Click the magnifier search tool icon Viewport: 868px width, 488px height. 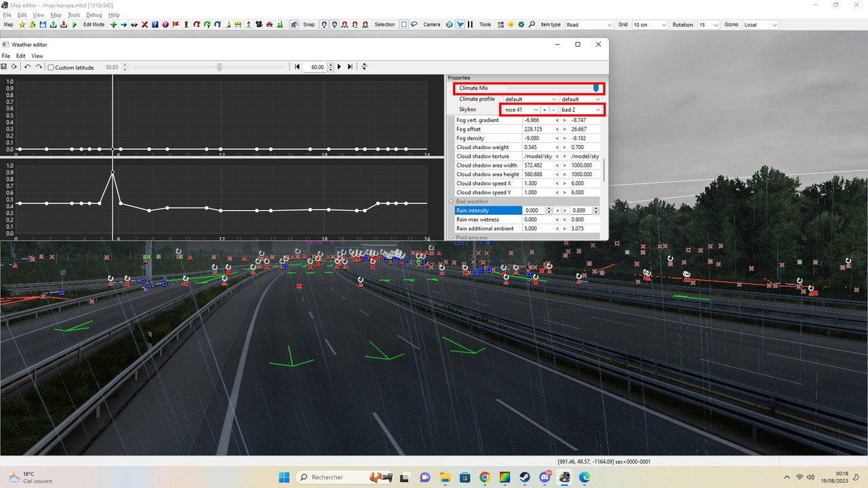[532, 24]
